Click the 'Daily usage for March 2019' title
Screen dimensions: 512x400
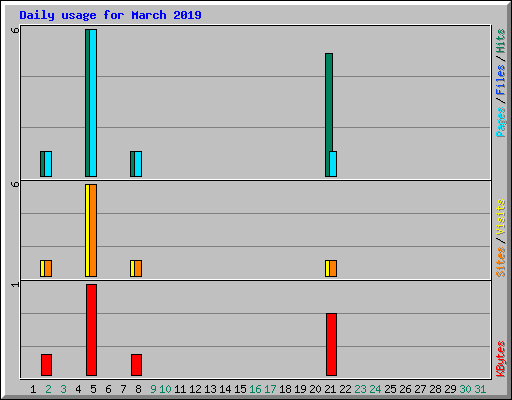point(110,15)
